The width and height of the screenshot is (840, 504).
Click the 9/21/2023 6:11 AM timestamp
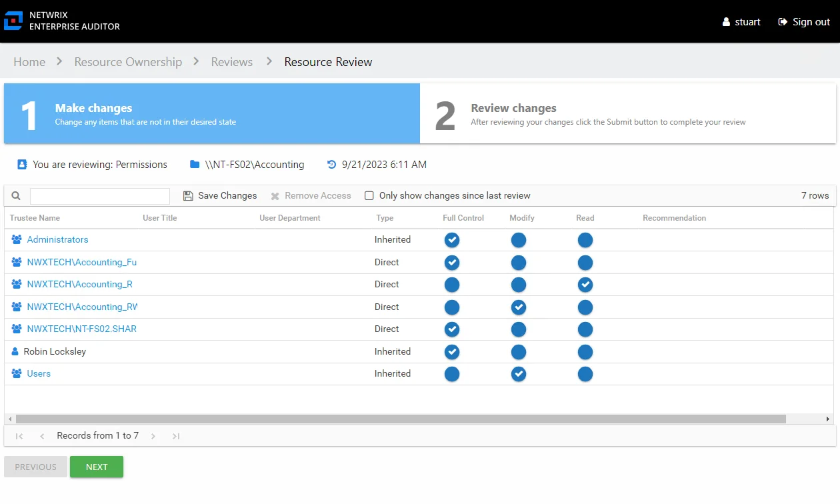(384, 164)
